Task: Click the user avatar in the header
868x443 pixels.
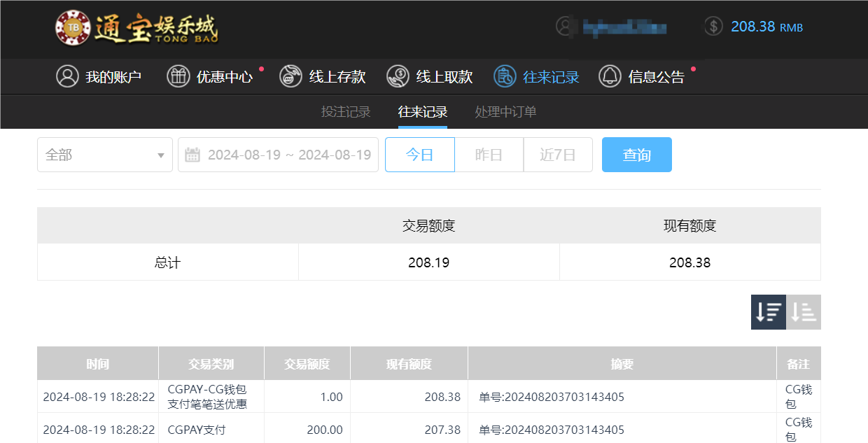Action: [x=564, y=27]
